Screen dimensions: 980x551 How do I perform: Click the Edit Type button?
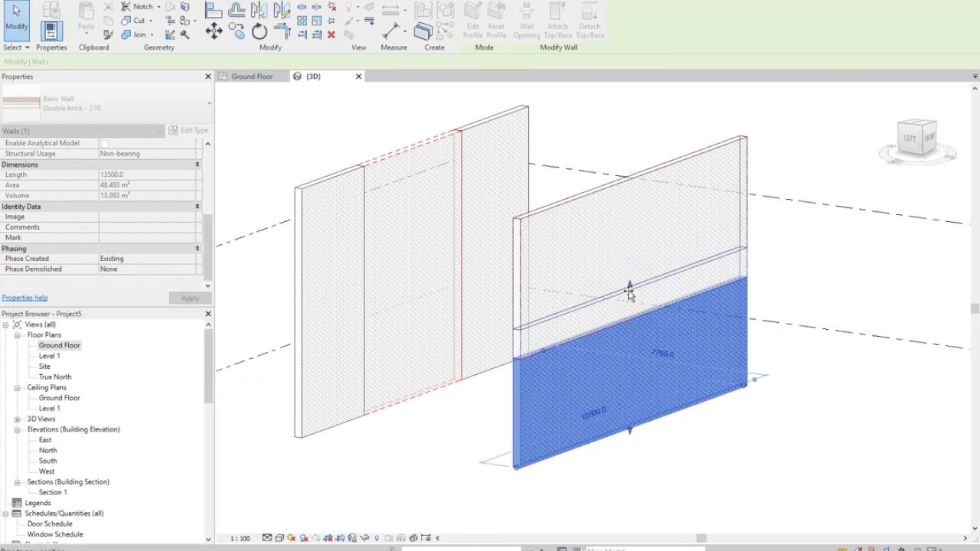click(x=188, y=131)
